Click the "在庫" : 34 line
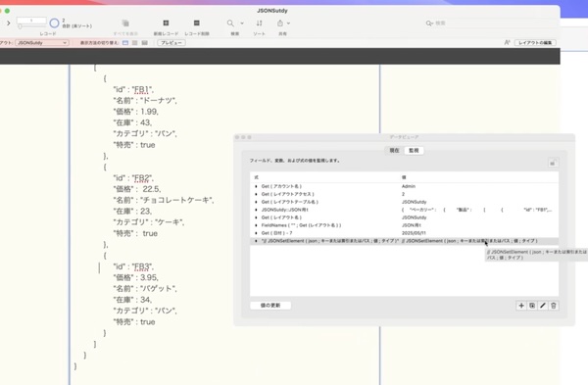588x385 pixels. 132,300
